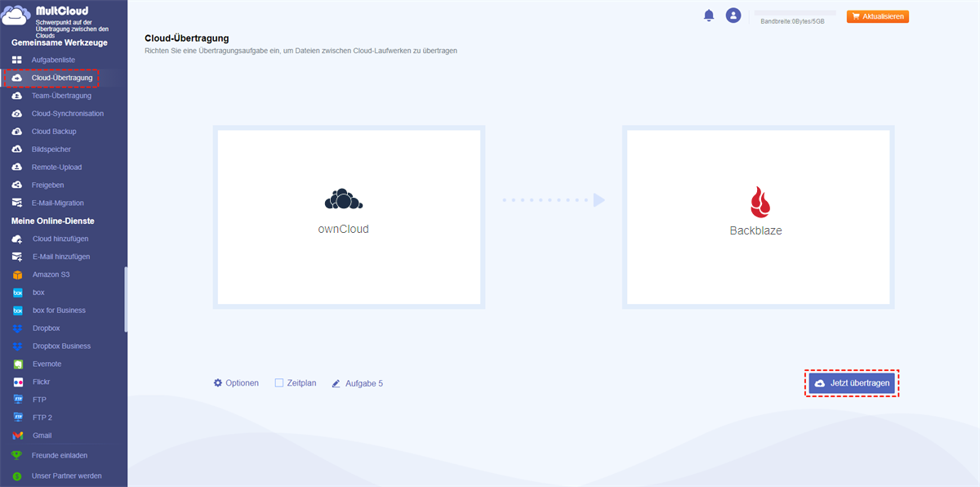Click the orange Aktualisieren button
The image size is (980, 487).
[878, 16]
